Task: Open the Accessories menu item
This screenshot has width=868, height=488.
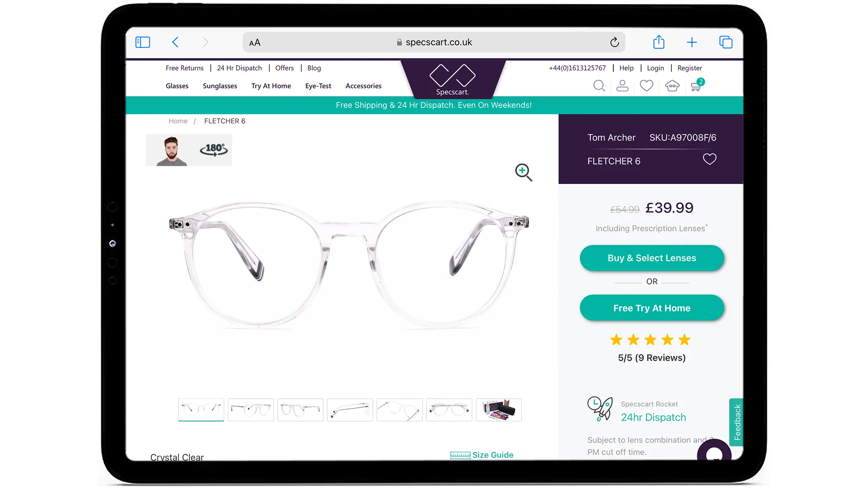Action: (364, 85)
